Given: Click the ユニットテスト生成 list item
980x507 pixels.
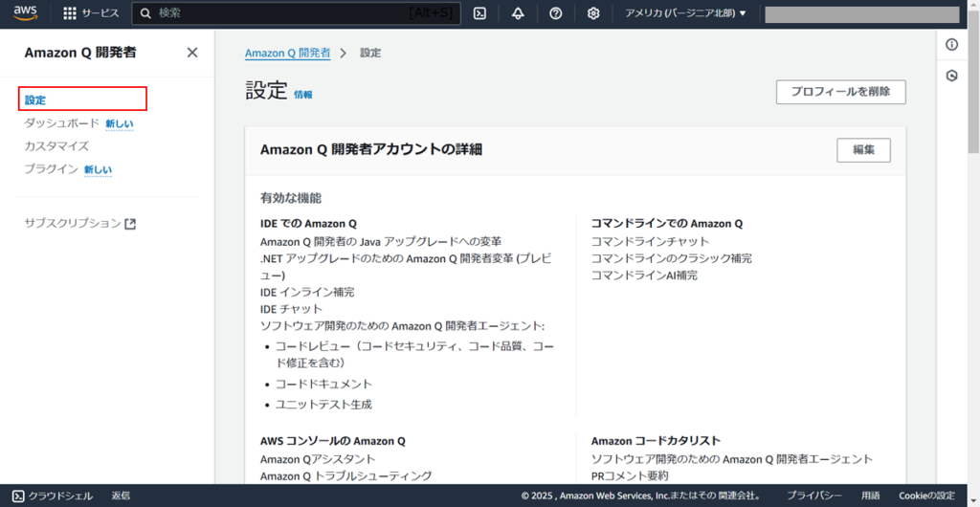Looking at the screenshot, I should click(323, 405).
